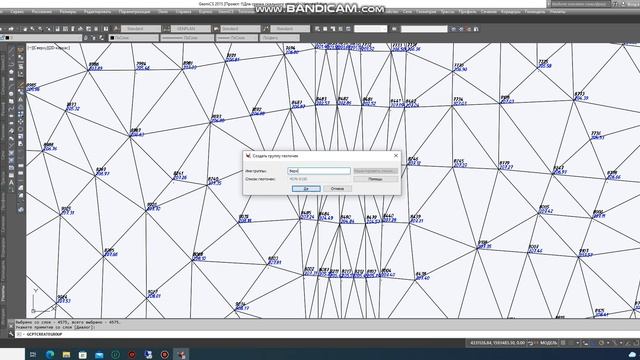Open File Explorer from the taskbar

coord(66,355)
